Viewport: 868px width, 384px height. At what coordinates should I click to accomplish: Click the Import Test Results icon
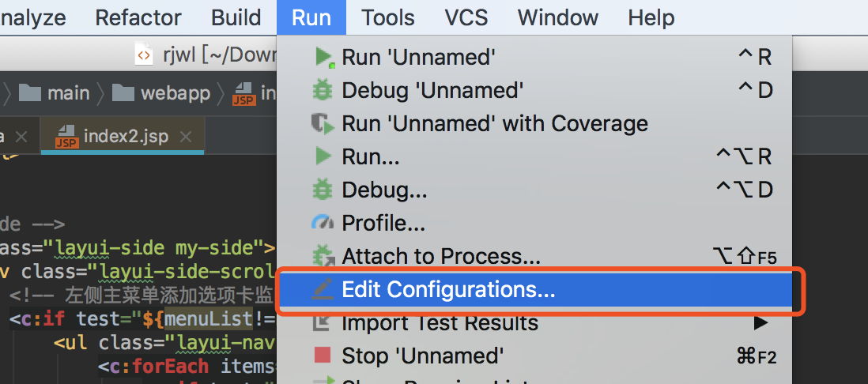tap(323, 322)
